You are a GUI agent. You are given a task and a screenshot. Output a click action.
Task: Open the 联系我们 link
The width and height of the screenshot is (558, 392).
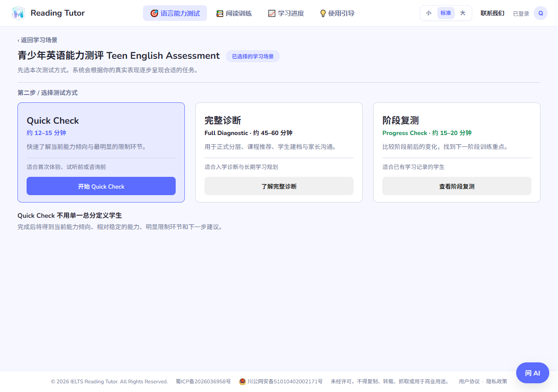[x=493, y=13]
